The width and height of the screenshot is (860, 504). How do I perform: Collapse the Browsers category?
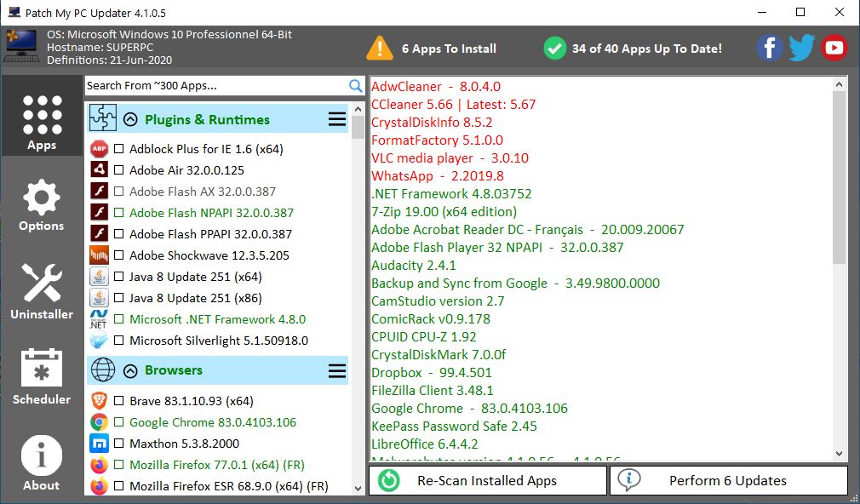click(130, 370)
